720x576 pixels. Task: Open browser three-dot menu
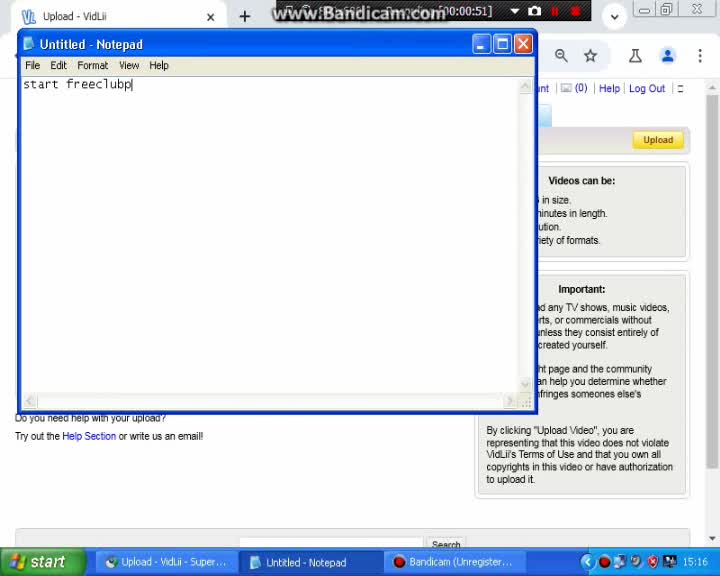click(x=700, y=56)
